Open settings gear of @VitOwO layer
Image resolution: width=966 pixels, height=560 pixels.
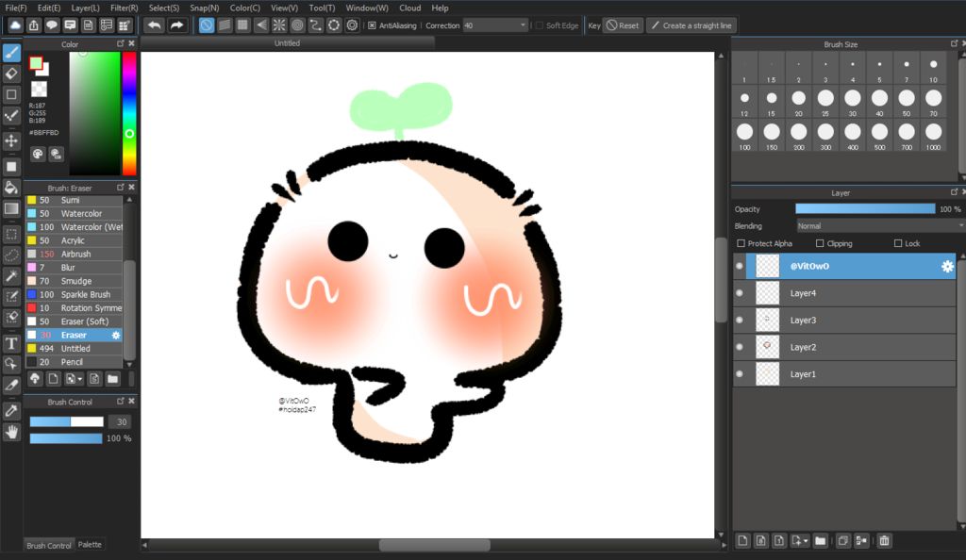pyautogui.click(x=947, y=267)
